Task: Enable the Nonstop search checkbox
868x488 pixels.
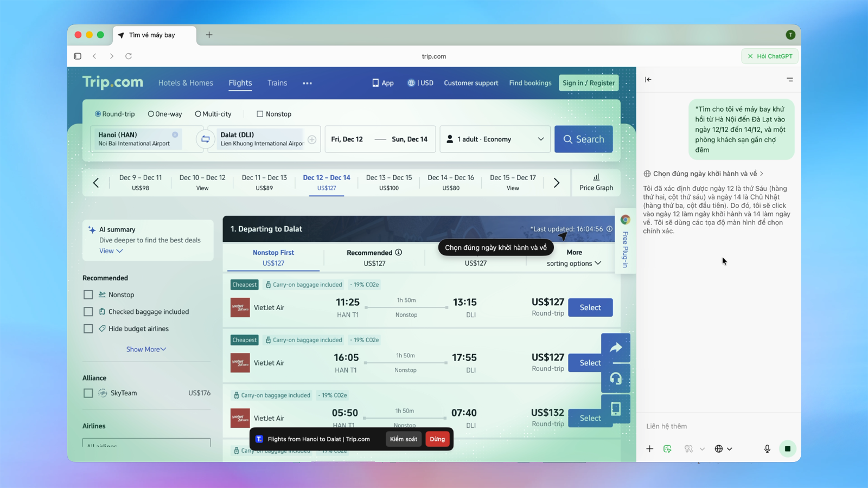Action: coord(260,114)
